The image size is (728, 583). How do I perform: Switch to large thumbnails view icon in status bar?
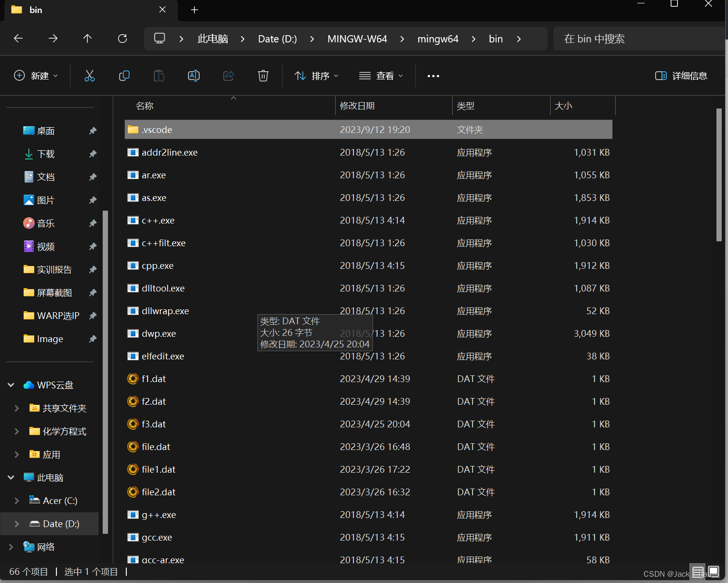714,571
